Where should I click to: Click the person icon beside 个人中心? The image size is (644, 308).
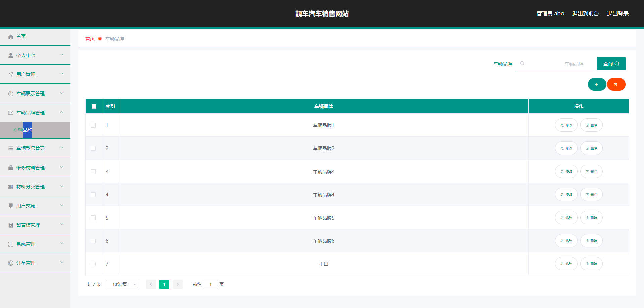point(11,55)
